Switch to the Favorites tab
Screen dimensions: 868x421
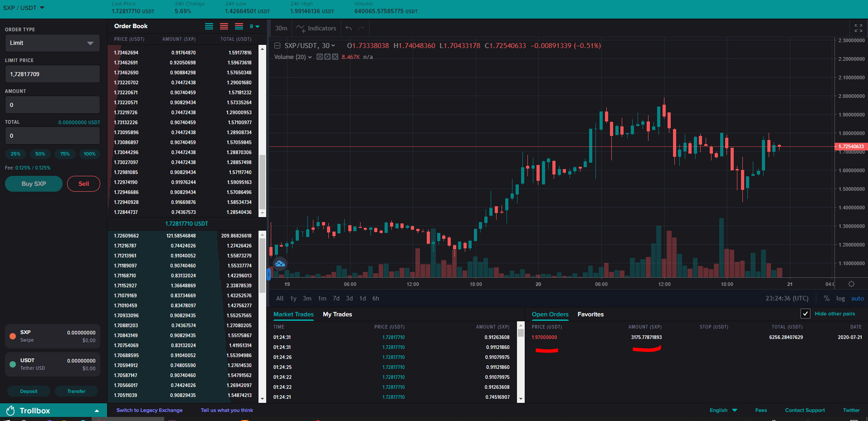coord(590,314)
